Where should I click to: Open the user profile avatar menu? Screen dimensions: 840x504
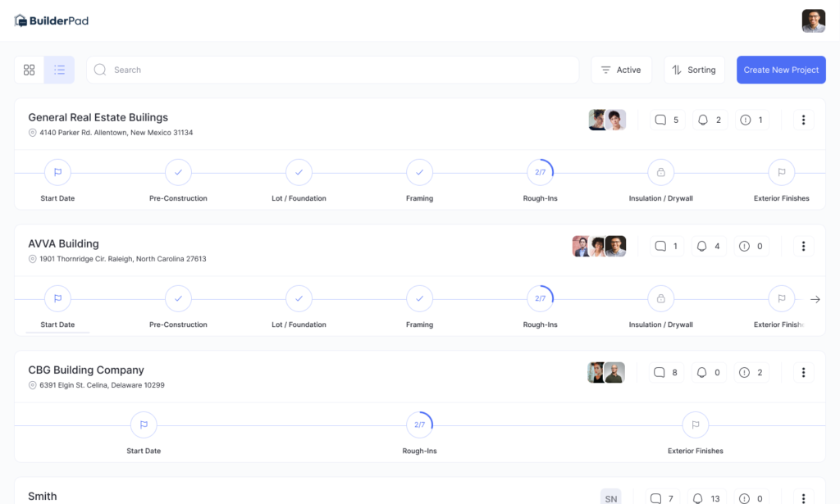click(x=813, y=20)
